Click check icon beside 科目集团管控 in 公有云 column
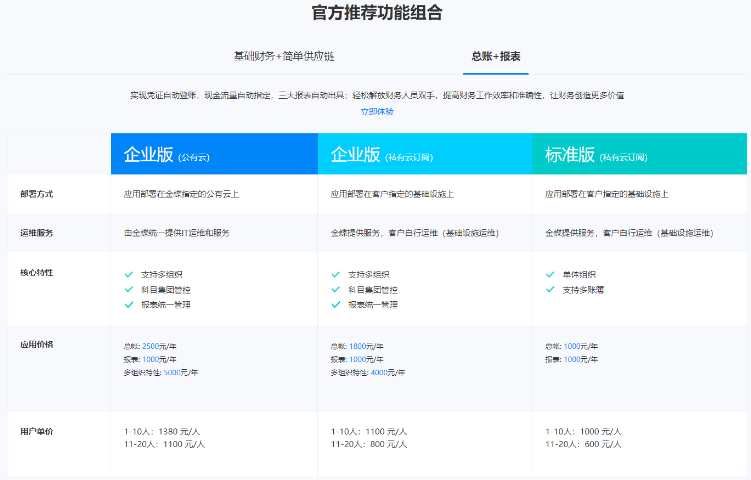Viewport: 751px width, 480px height. [x=129, y=289]
